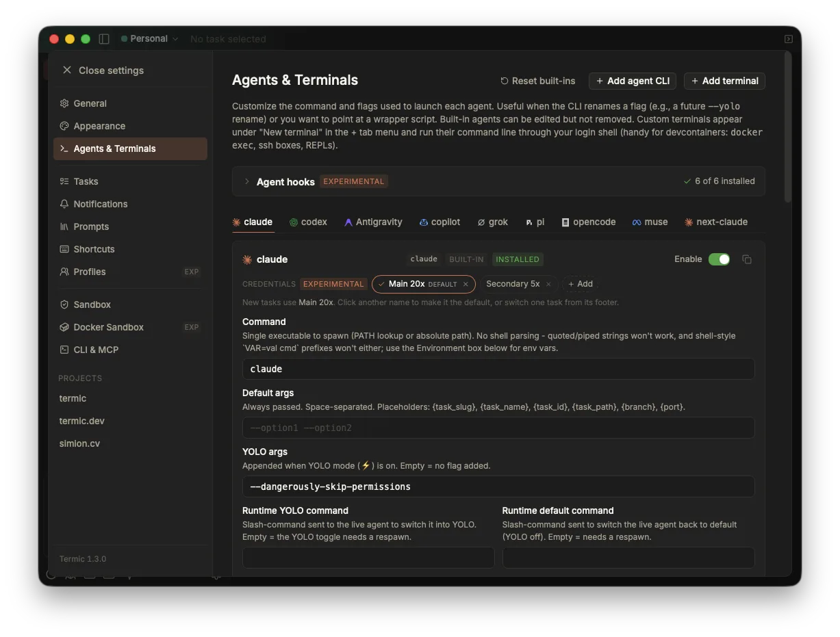Open the Personal workspace dropdown
The height and width of the screenshot is (637, 840).
pyautogui.click(x=149, y=39)
